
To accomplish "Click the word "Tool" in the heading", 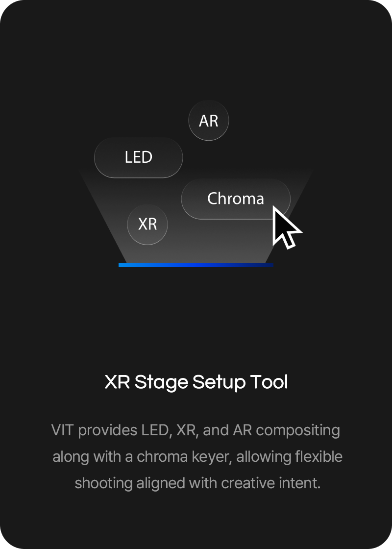I will tap(269, 382).
